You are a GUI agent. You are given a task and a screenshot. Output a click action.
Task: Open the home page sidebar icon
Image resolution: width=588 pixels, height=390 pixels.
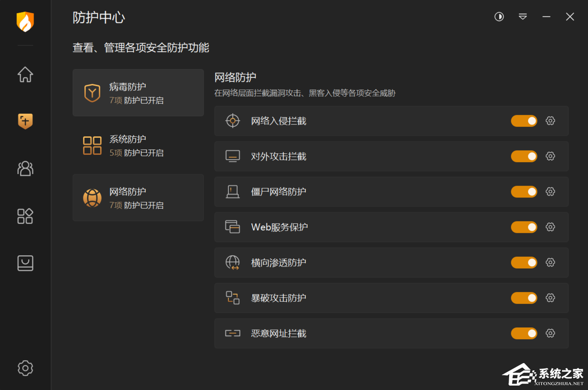[x=25, y=74]
